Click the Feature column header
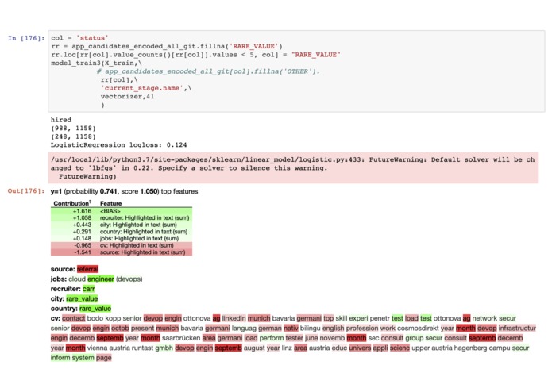This screenshot has height=392, width=552. point(111,203)
